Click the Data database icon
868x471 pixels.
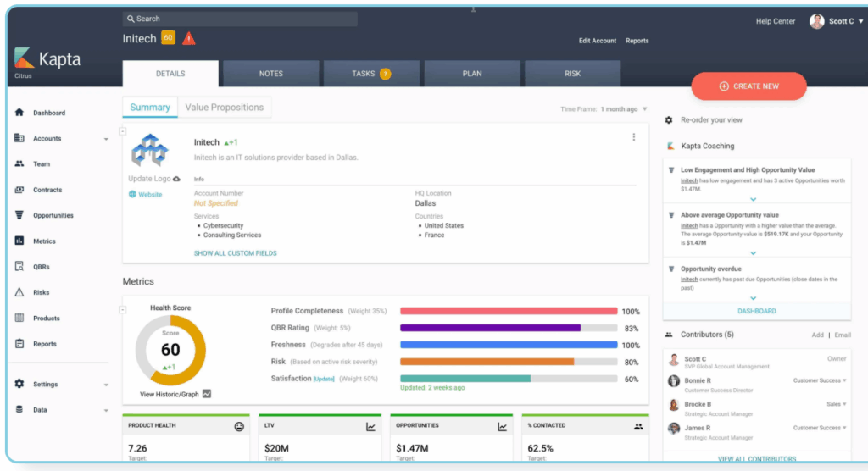(x=19, y=409)
